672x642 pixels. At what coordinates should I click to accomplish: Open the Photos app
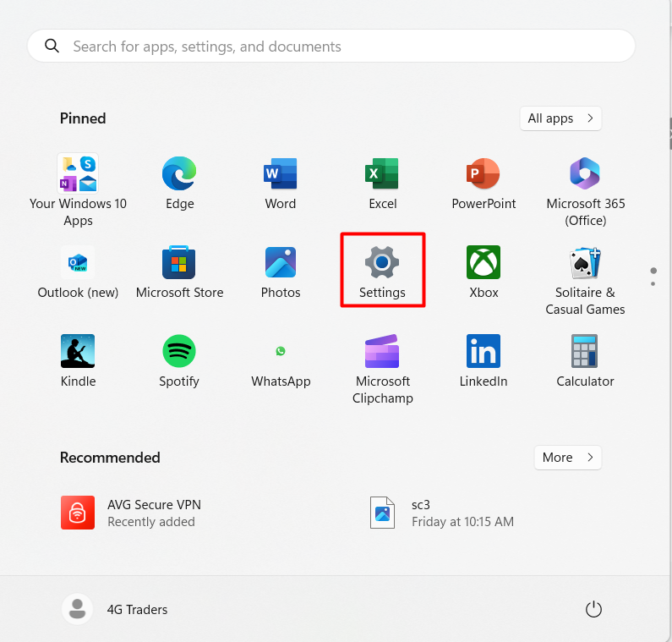tap(281, 272)
